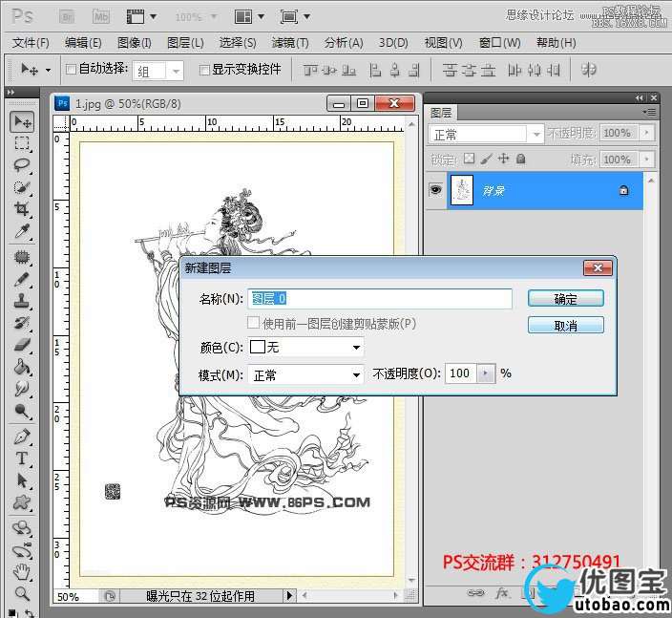The width and height of the screenshot is (672, 618).
Task: Select the Quick Selection tool
Action: 22,187
